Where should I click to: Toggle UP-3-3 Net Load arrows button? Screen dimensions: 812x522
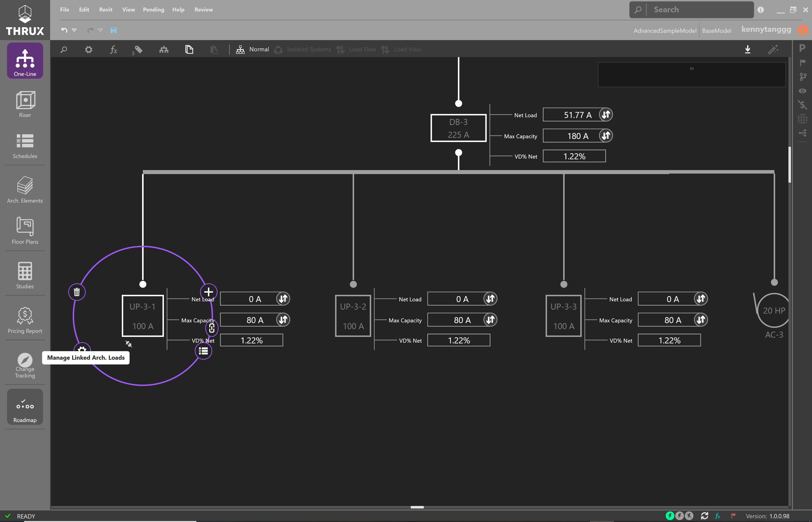(x=701, y=299)
